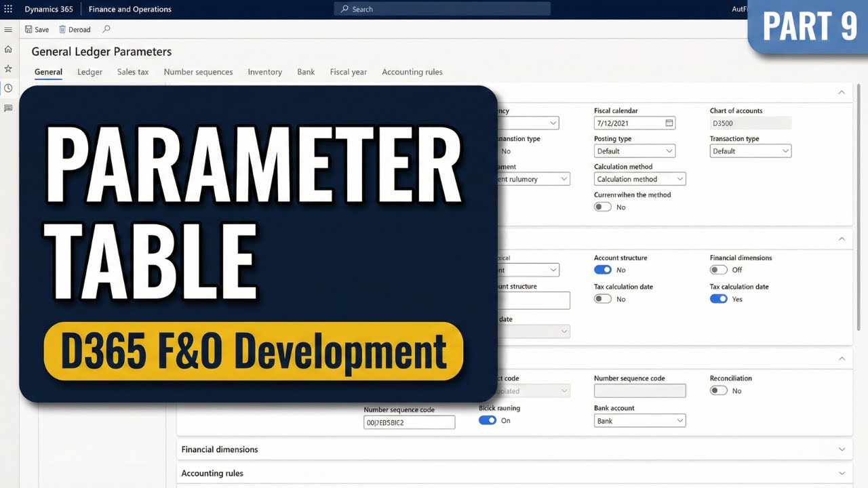Open Recent clock icon in sidebar

click(x=8, y=88)
